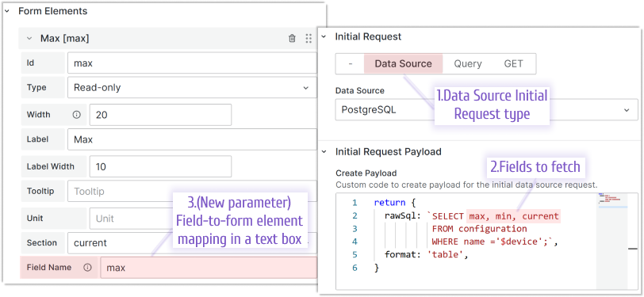Focus the Id field containing max
Viewport: 644px width, 297px height.
[x=192, y=63]
